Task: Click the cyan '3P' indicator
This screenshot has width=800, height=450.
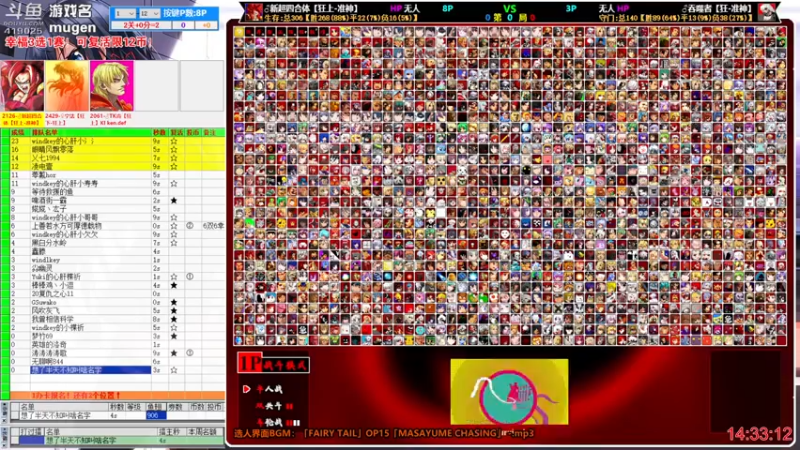Action: (571, 9)
